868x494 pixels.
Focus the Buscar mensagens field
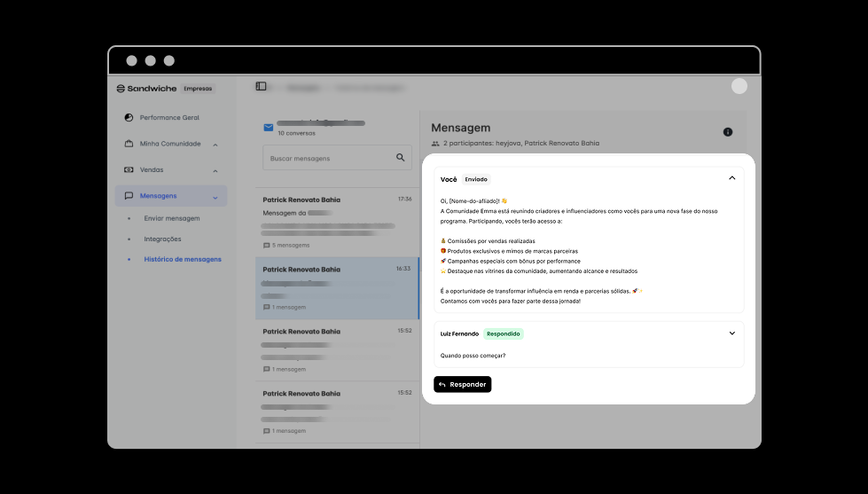tap(337, 158)
